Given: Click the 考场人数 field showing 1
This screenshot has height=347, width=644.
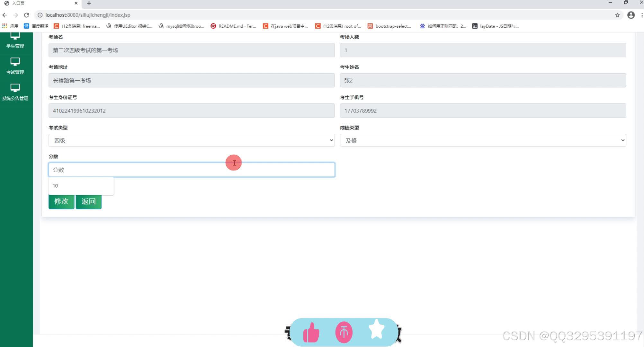Looking at the screenshot, I should [483, 50].
